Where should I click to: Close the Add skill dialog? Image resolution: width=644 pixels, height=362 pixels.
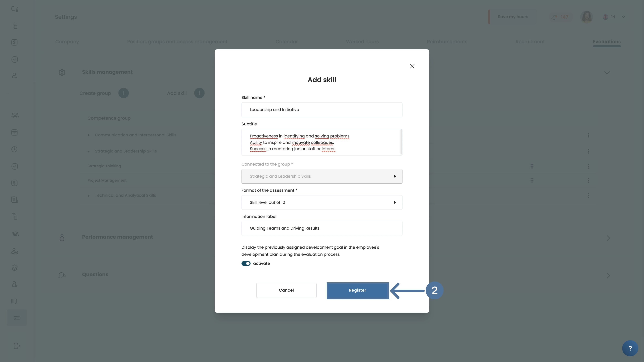pyautogui.click(x=412, y=66)
